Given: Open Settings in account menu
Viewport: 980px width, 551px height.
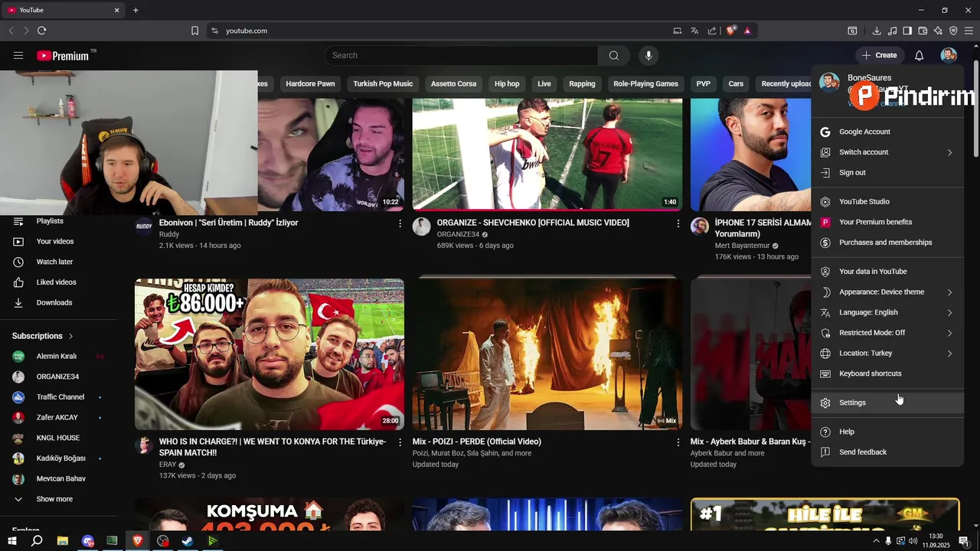Looking at the screenshot, I should [x=887, y=403].
